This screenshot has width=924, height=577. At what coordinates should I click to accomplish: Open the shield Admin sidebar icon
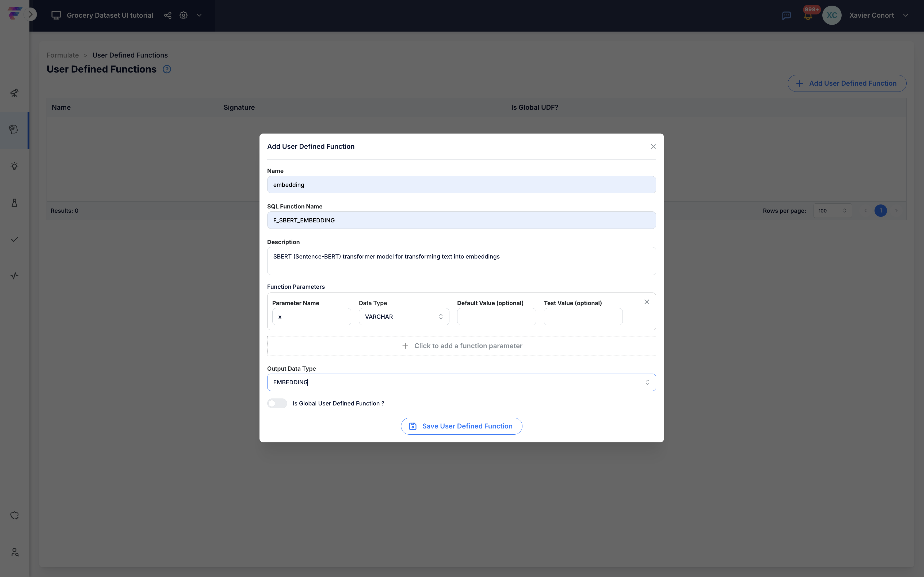coord(14,515)
